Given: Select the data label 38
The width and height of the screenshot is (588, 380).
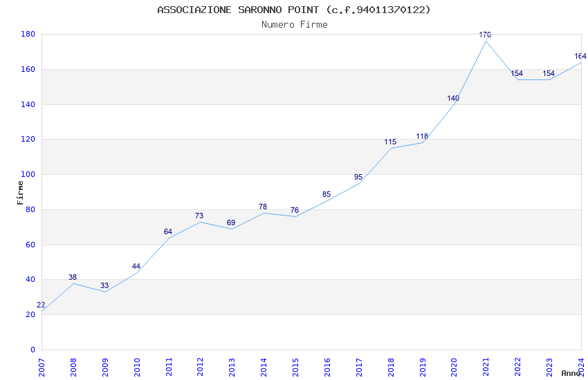Looking at the screenshot, I should (x=73, y=278).
